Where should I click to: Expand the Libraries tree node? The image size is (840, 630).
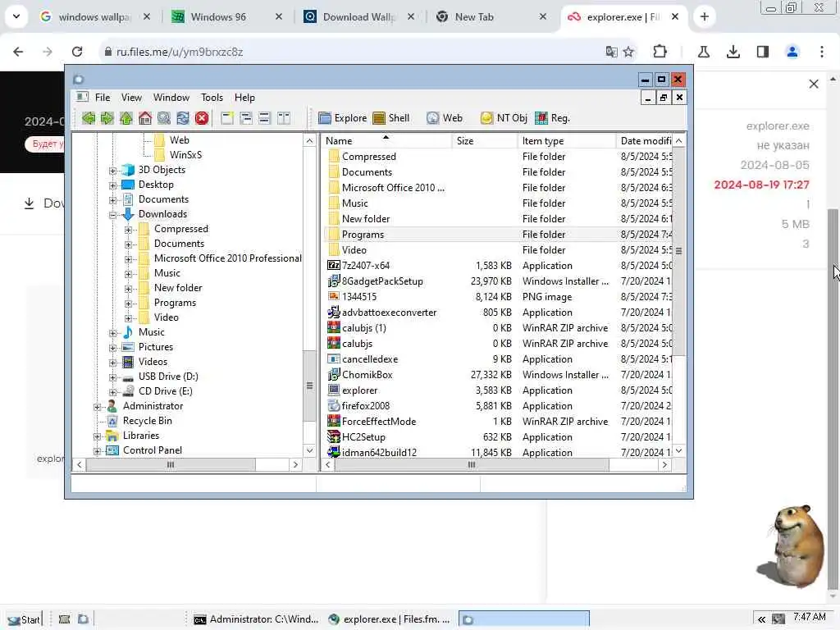[x=97, y=436]
